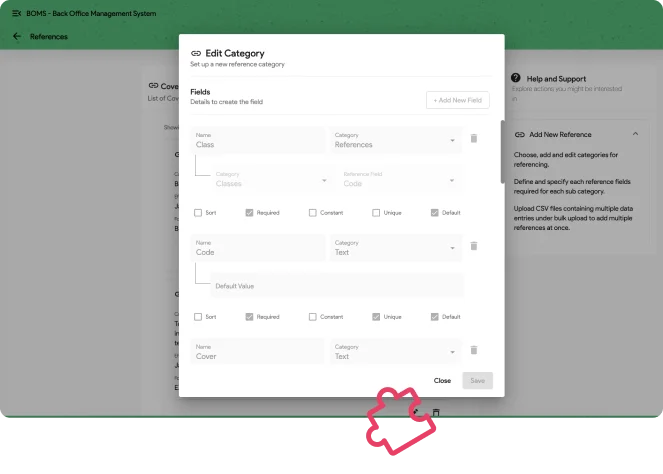Delete the Cover field row
Viewport: 663px width, 474px height.
coord(474,350)
